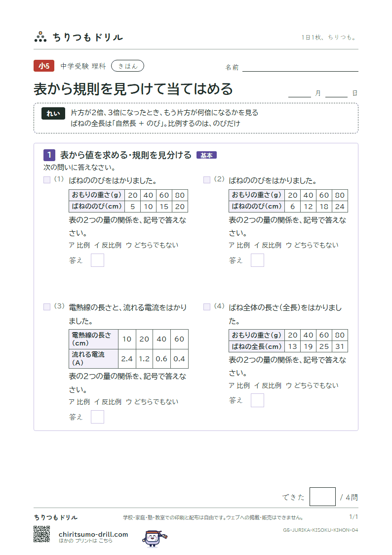Click the purple section number 1 badge

point(49,155)
